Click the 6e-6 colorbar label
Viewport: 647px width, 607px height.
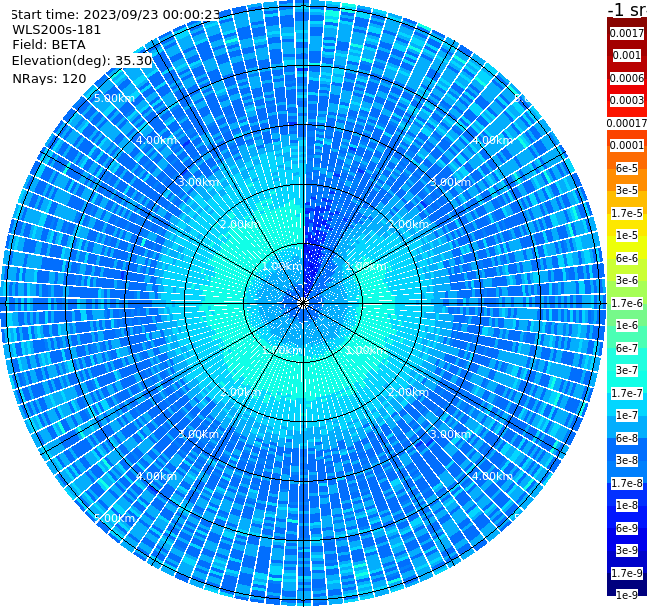[627, 258]
